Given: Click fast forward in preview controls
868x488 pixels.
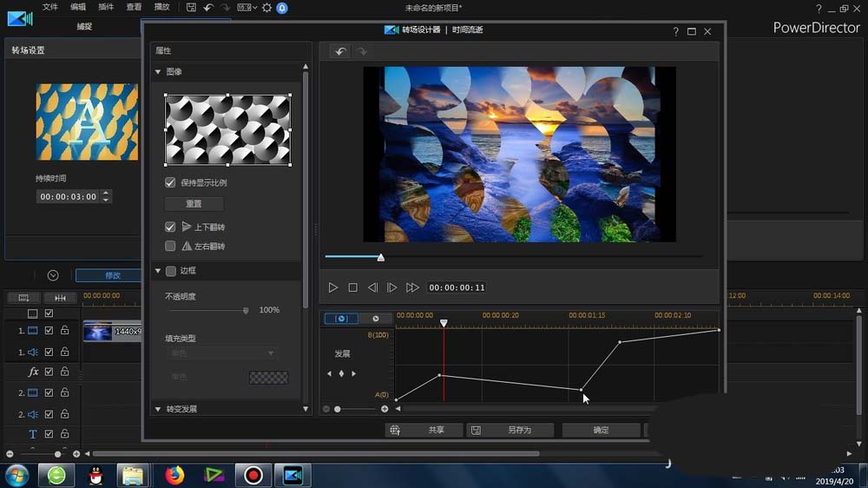Looking at the screenshot, I should [x=412, y=287].
